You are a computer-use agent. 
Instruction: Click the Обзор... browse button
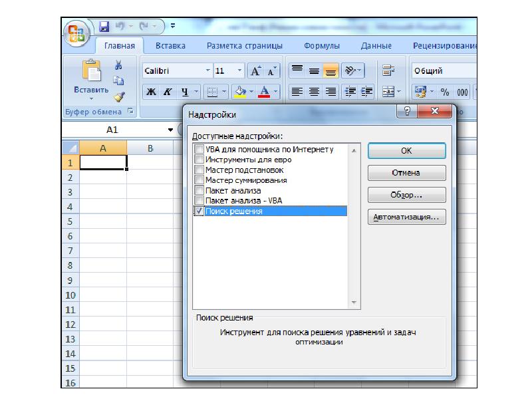(406, 196)
